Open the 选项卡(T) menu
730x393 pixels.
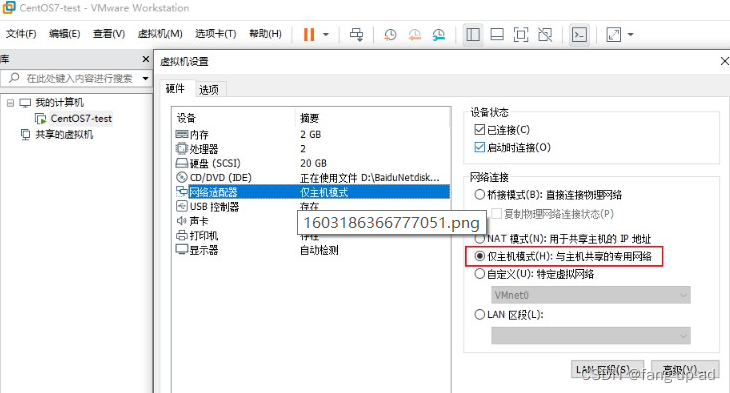[x=216, y=34]
